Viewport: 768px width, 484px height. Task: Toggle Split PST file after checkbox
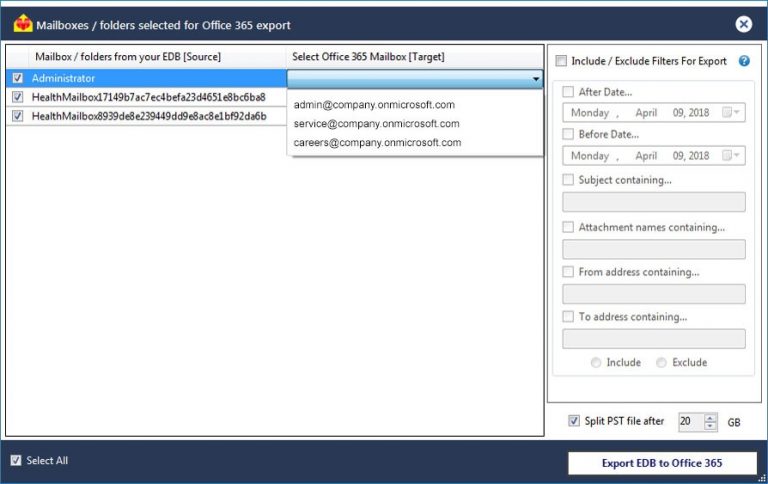pyautogui.click(x=574, y=421)
